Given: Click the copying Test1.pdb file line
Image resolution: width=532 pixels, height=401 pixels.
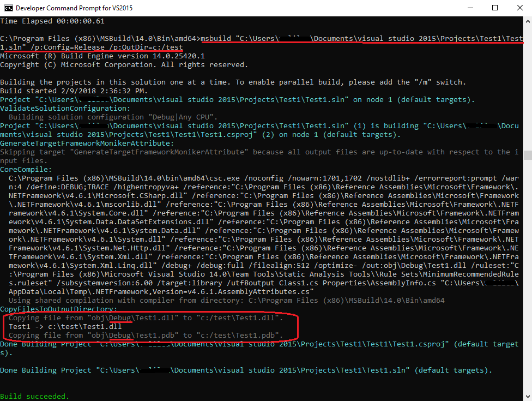Looking at the screenshot, I should (146, 336).
